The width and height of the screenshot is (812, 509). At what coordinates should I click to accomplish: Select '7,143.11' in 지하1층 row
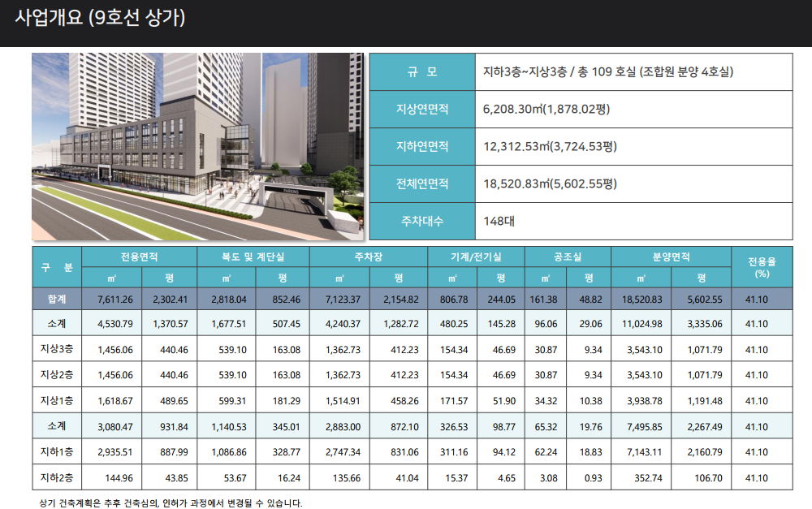point(645,452)
